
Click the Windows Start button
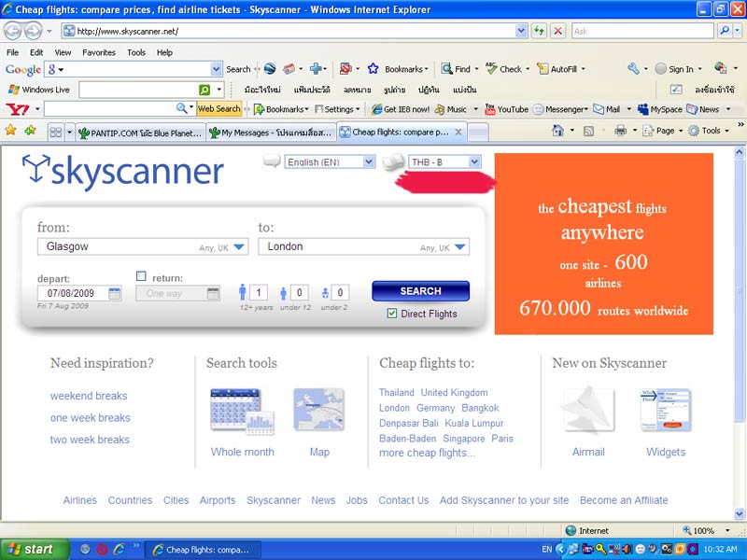[x=35, y=550]
